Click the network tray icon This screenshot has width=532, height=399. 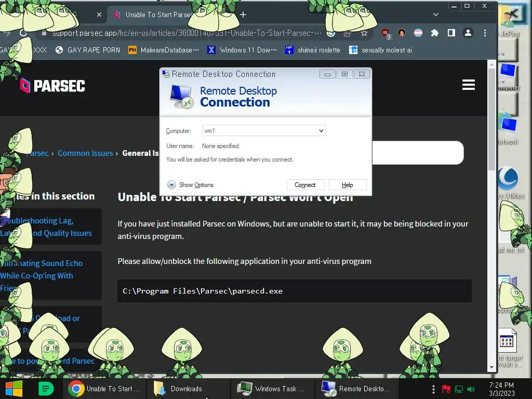(459, 389)
